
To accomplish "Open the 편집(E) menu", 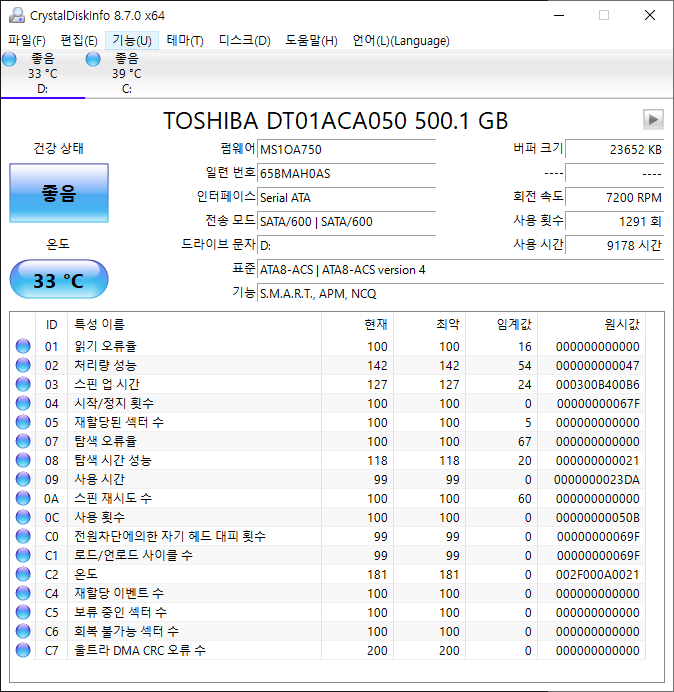I will click(79, 41).
